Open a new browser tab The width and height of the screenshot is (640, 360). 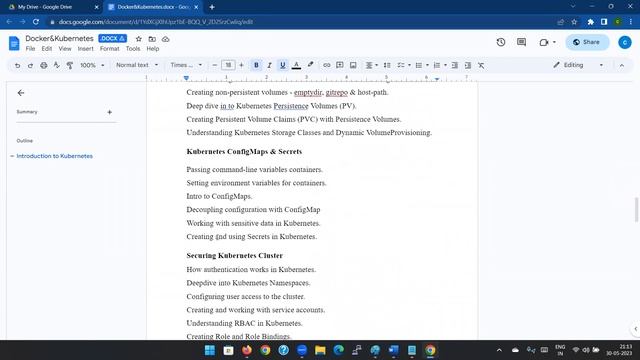[212, 7]
